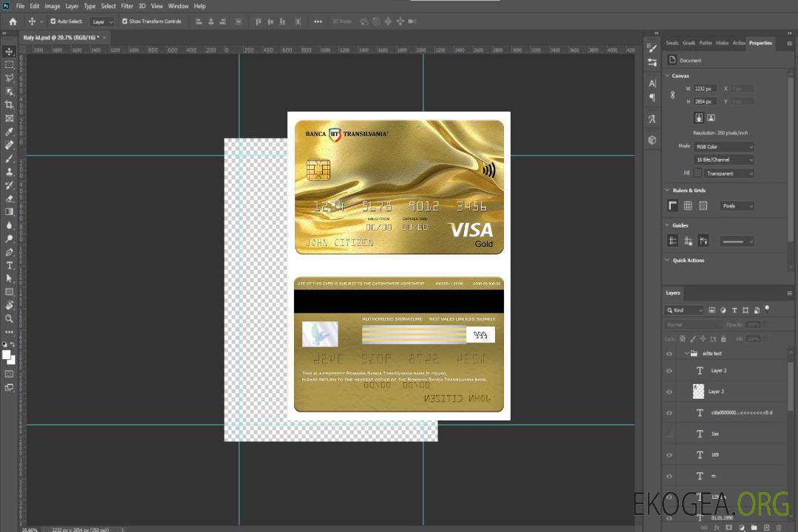Open the layer filter Kind dropdown

[x=684, y=310]
